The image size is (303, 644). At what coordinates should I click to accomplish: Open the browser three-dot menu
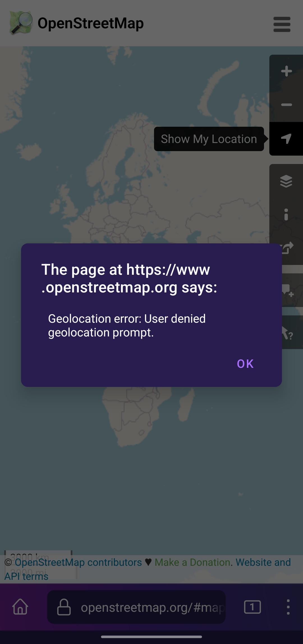coord(288,607)
